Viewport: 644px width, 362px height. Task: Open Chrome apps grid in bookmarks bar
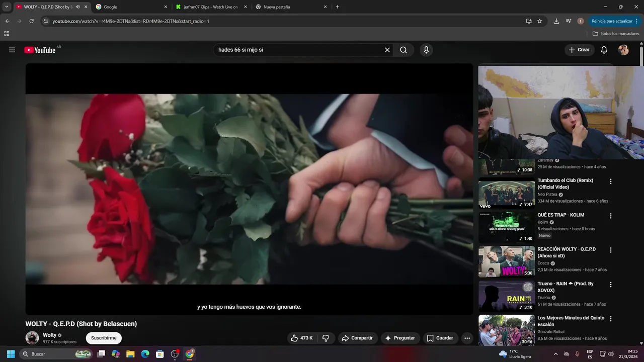(7, 34)
